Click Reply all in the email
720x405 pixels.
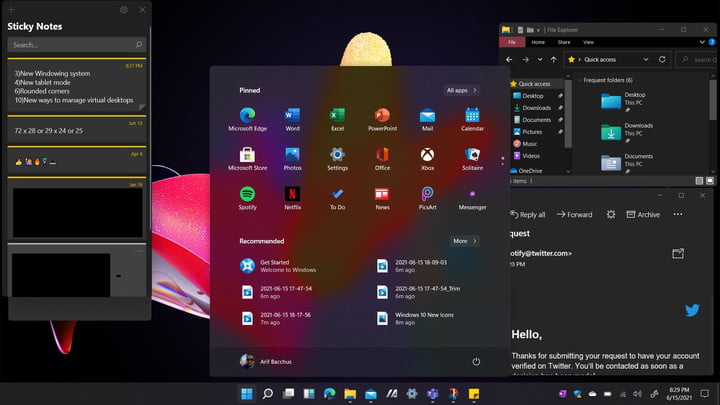(x=529, y=214)
